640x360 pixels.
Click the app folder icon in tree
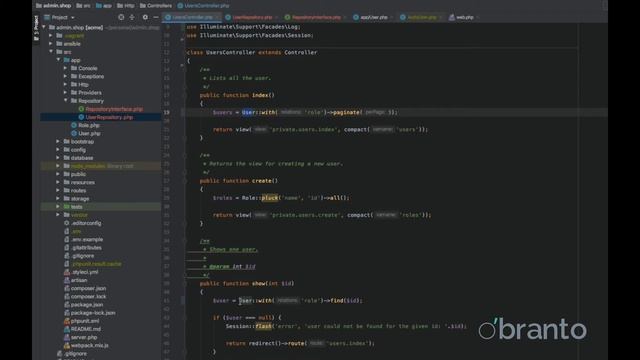tap(67, 60)
